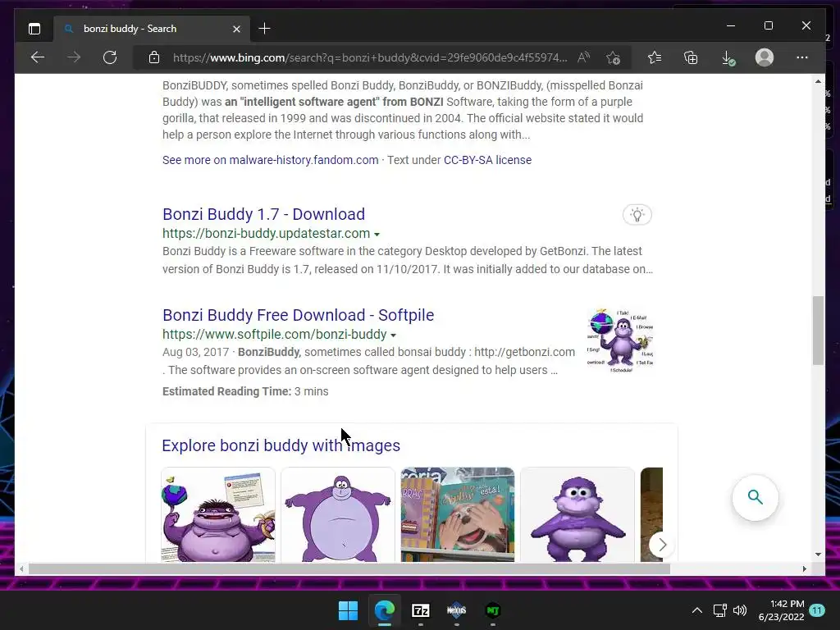Viewport: 840px width, 630px height.
Task: Click the floating search magnifier button
Action: (x=756, y=497)
